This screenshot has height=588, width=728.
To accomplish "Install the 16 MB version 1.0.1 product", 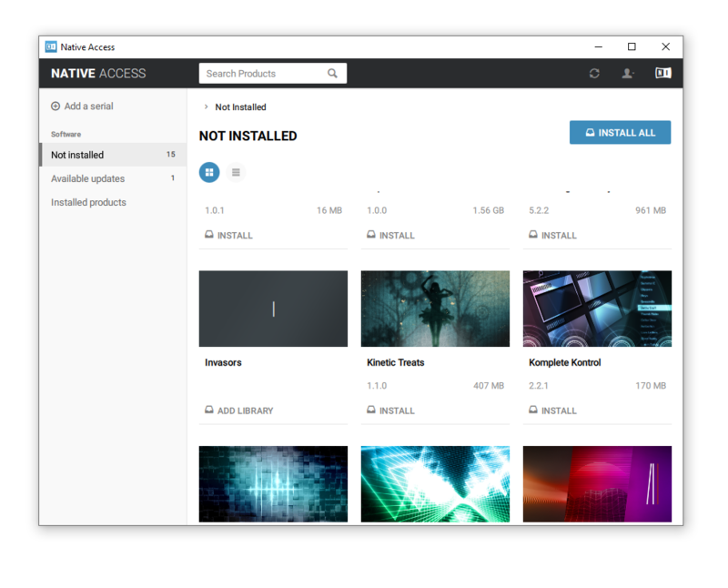I will [229, 235].
